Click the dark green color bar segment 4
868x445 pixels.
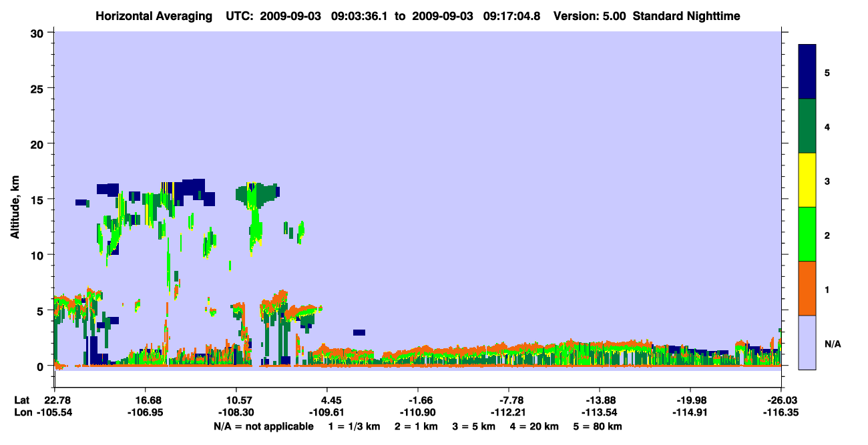coord(807,126)
